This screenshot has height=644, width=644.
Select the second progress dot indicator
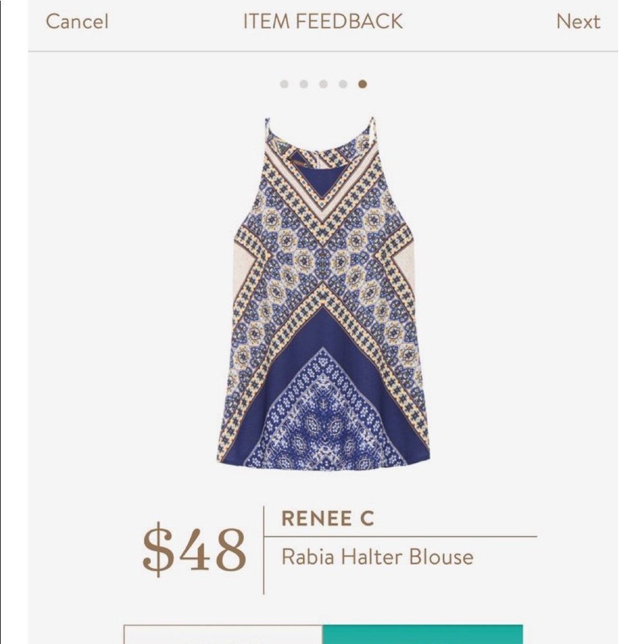pyautogui.click(x=303, y=84)
